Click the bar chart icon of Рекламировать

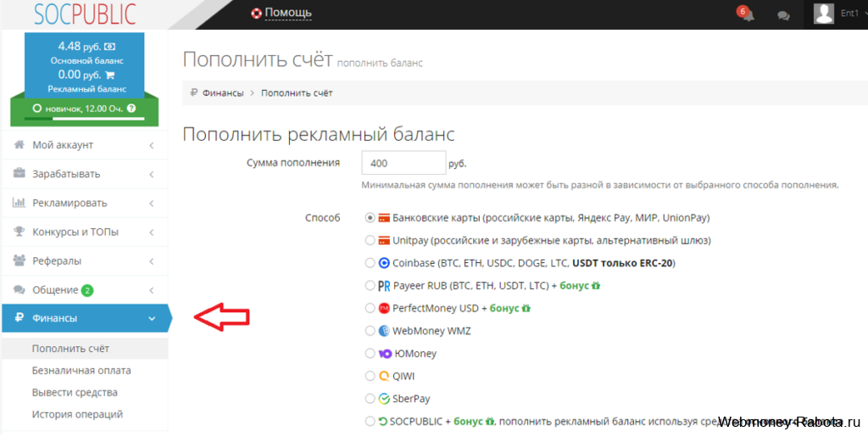tap(19, 203)
